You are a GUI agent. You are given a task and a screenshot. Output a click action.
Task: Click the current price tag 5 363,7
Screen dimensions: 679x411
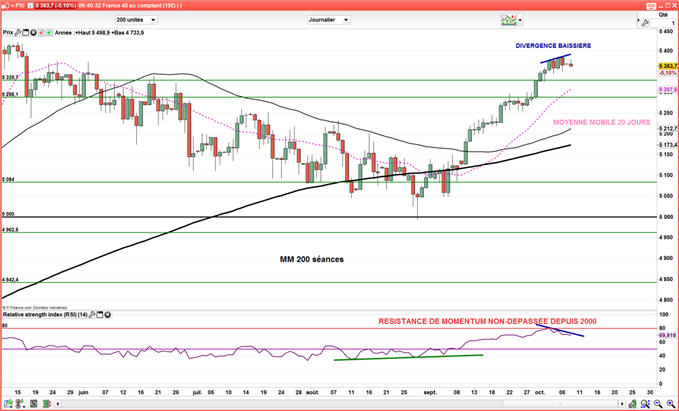point(668,66)
